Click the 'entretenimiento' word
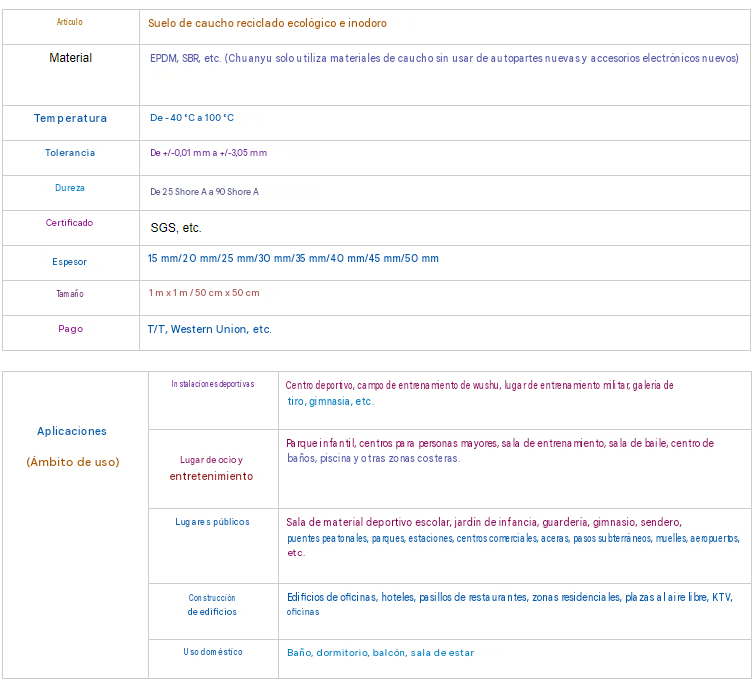This screenshot has width=755, height=693. pos(211,476)
